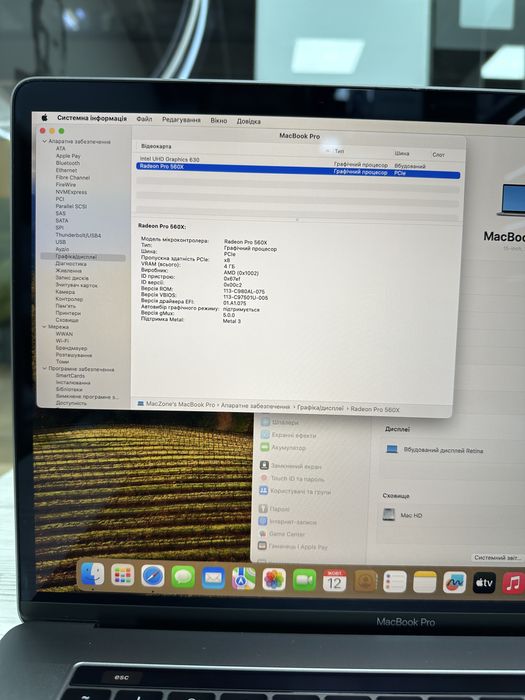The height and width of the screenshot is (700, 525).
Task: Select Radeon Pro 560X row
Action: (298, 170)
